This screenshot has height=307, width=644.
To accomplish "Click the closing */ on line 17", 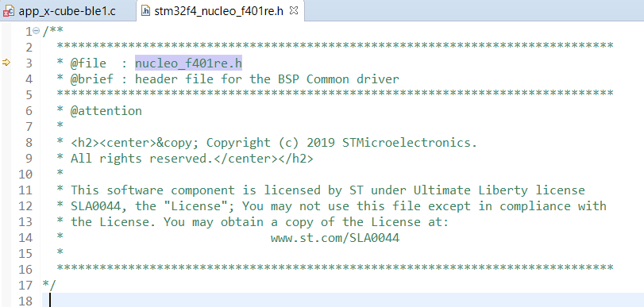I will pyautogui.click(x=49, y=285).
